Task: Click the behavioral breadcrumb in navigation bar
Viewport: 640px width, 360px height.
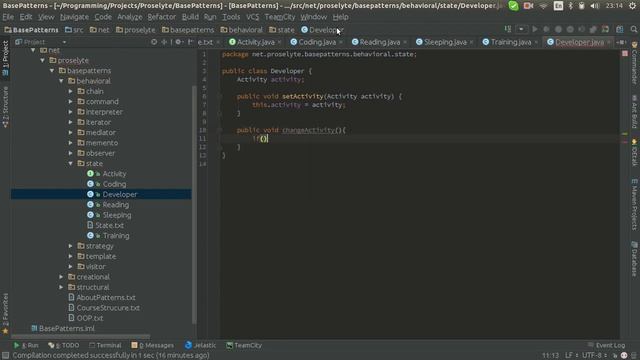Action: tap(241, 30)
